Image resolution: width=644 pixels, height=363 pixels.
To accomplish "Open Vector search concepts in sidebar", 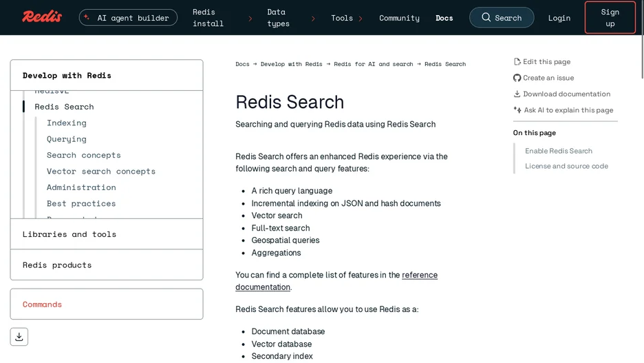I will 101,171.
